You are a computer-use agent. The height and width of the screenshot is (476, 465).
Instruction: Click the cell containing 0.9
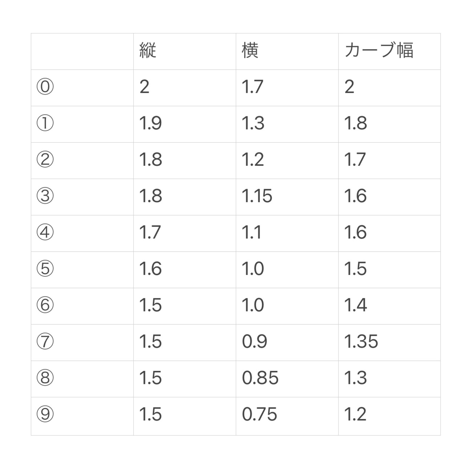point(254,342)
